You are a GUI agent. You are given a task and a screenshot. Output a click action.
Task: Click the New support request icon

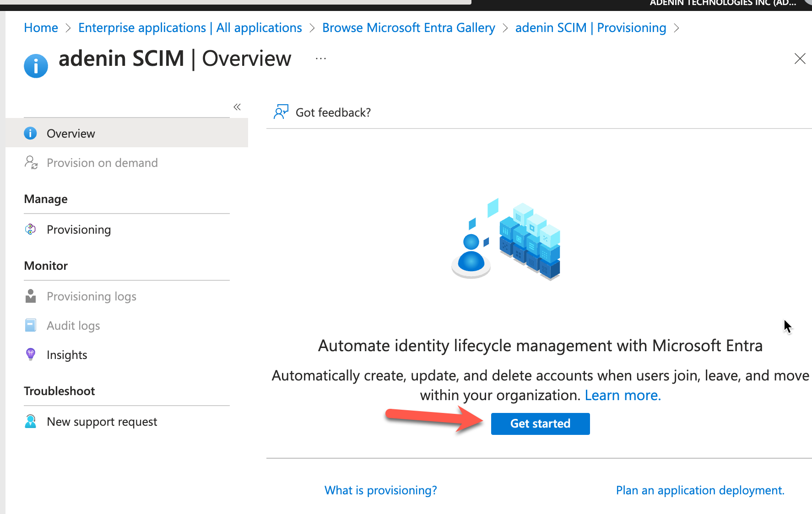click(x=31, y=422)
